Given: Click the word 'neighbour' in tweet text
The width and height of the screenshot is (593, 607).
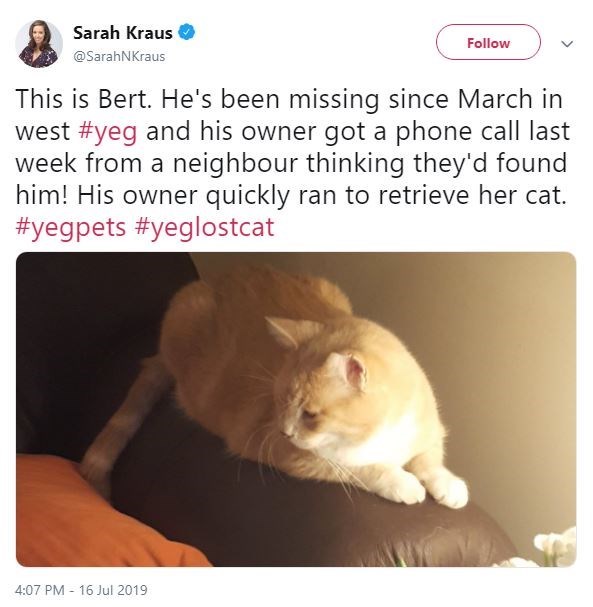Looking at the screenshot, I should 235,163.
